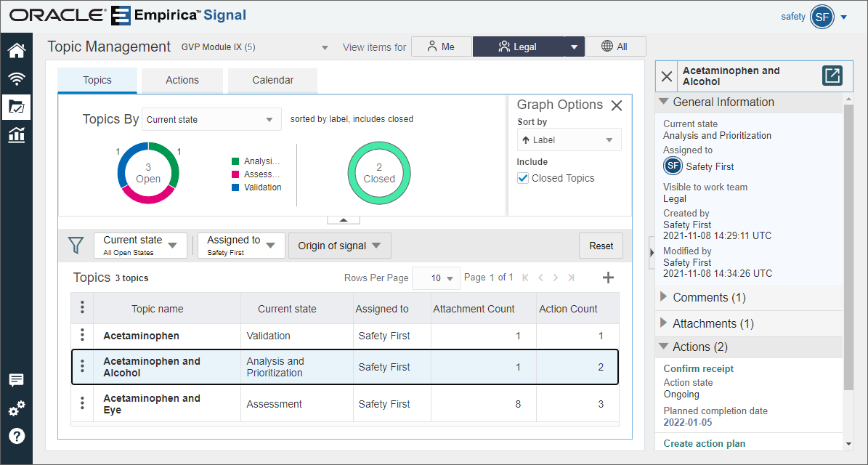Image resolution: width=868 pixels, height=465 pixels.
Task: Collapse graph area with up arrow
Action: pos(344,219)
